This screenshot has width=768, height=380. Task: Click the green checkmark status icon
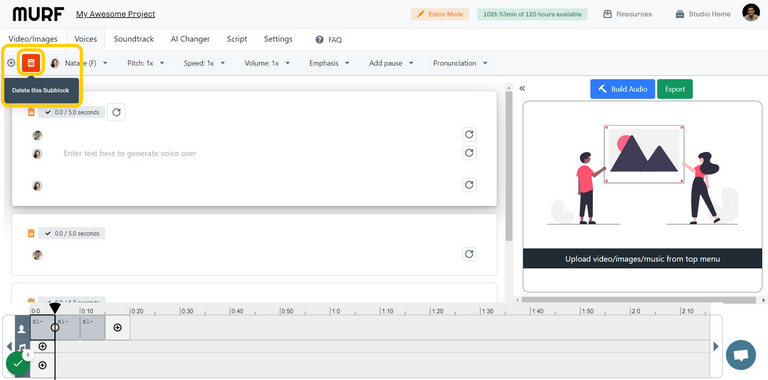(18, 364)
